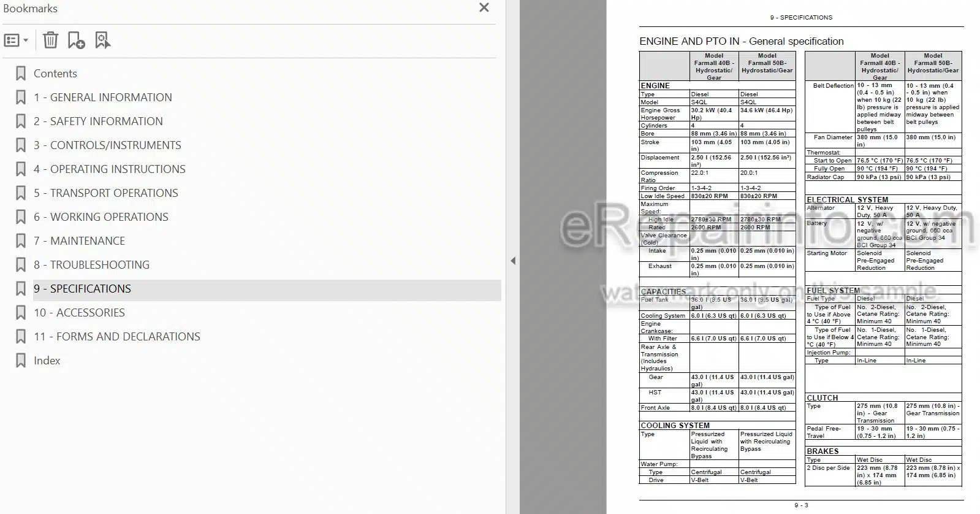This screenshot has height=514, width=980.
Task: Click the 'Belt Deflection' row label
Action: click(833, 86)
